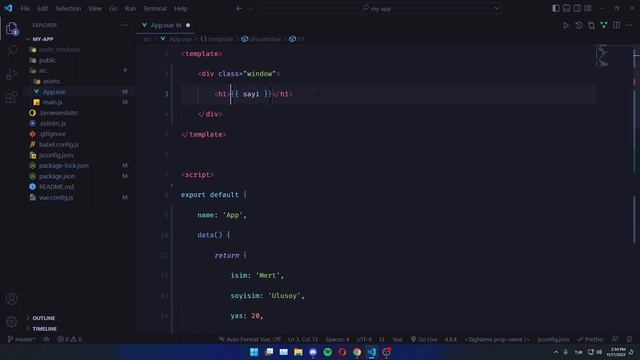The height and width of the screenshot is (360, 640).
Task: Open the Explorer view in the activity bar
Action: click(x=11, y=29)
